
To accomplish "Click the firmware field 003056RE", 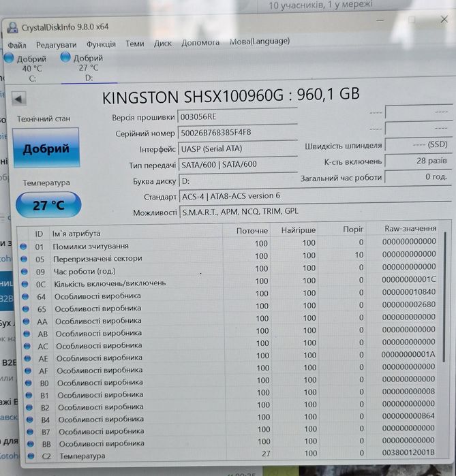I will [x=237, y=116].
